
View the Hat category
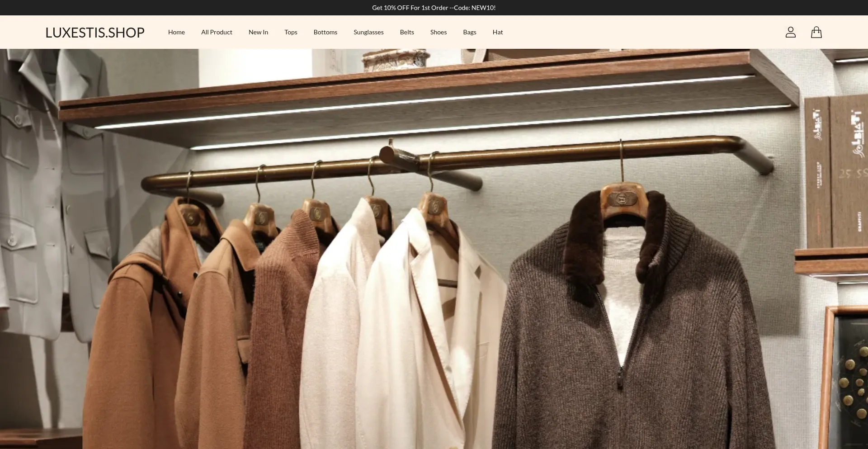click(x=497, y=32)
